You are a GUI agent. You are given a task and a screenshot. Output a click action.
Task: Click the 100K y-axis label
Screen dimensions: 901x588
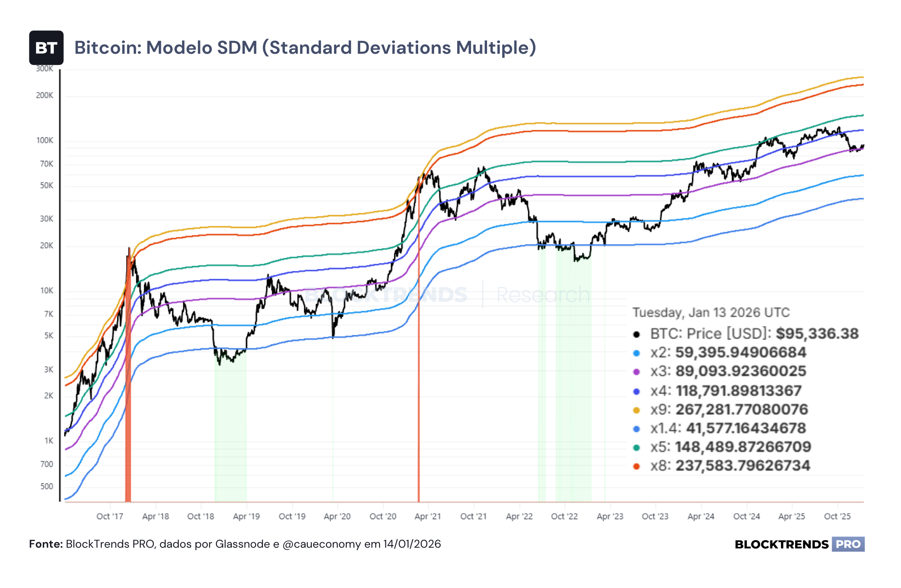(45, 140)
